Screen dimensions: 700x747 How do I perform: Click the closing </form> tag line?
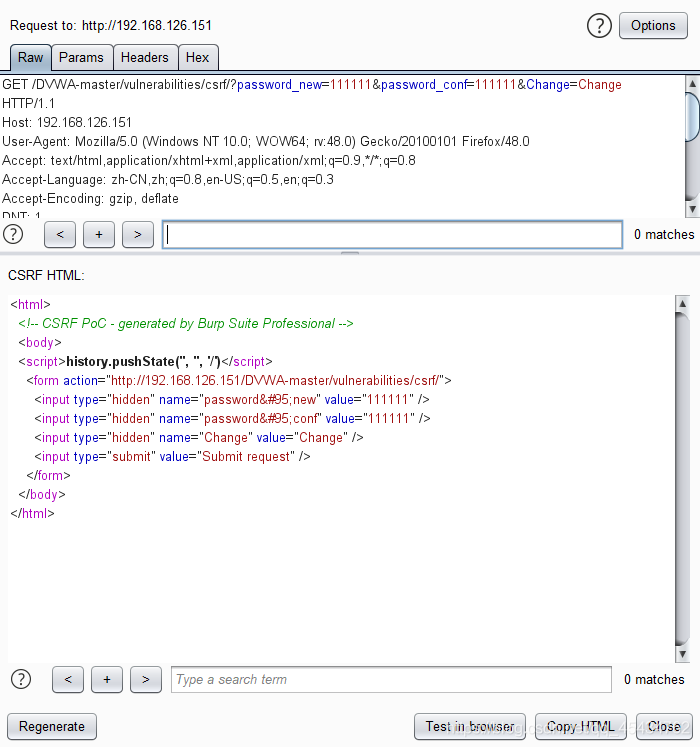click(48, 476)
